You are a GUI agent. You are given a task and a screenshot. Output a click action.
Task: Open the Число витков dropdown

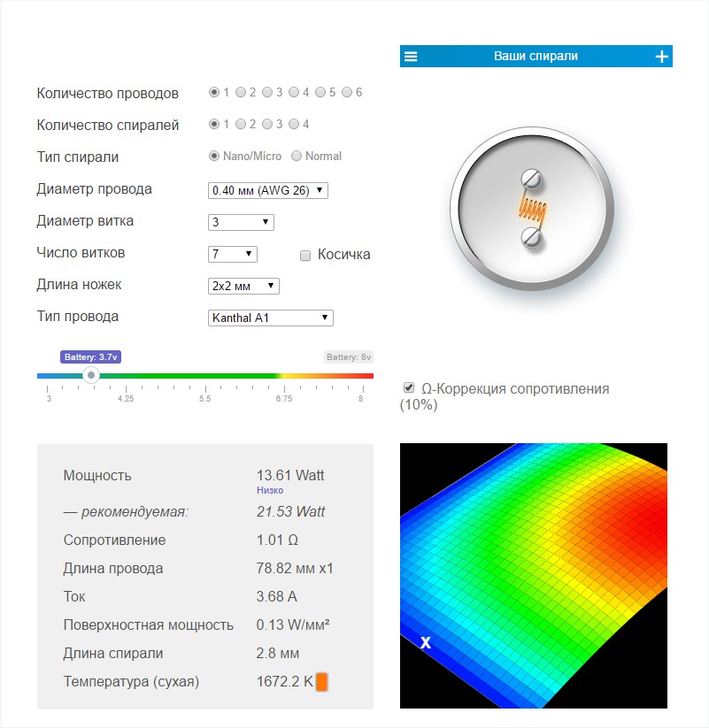coord(232,254)
